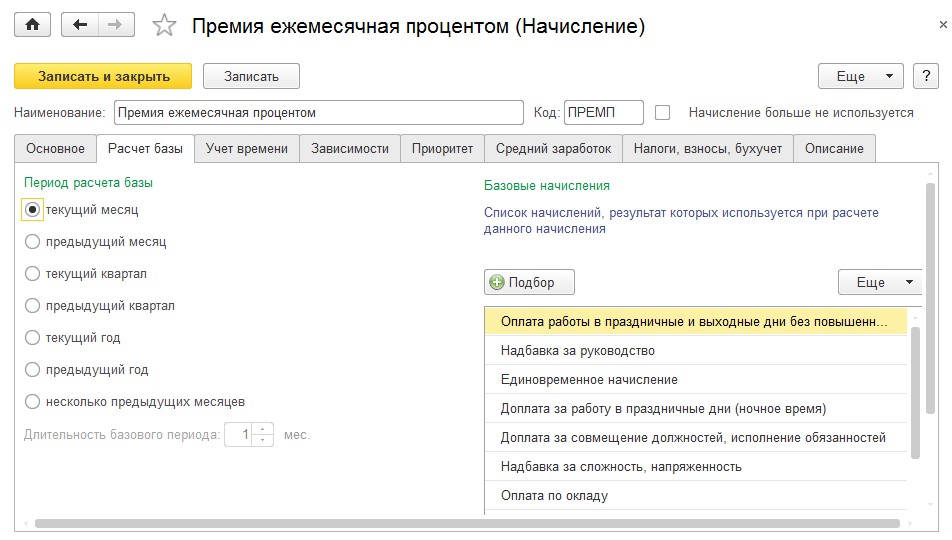Click the horizontal scrollbar right arrow
This screenshot has height=540, width=952.
(x=910, y=524)
